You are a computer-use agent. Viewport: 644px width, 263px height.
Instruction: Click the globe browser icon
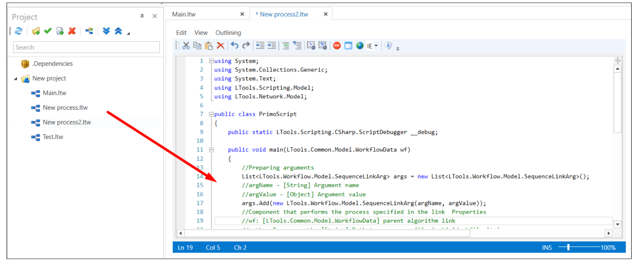tap(360, 46)
